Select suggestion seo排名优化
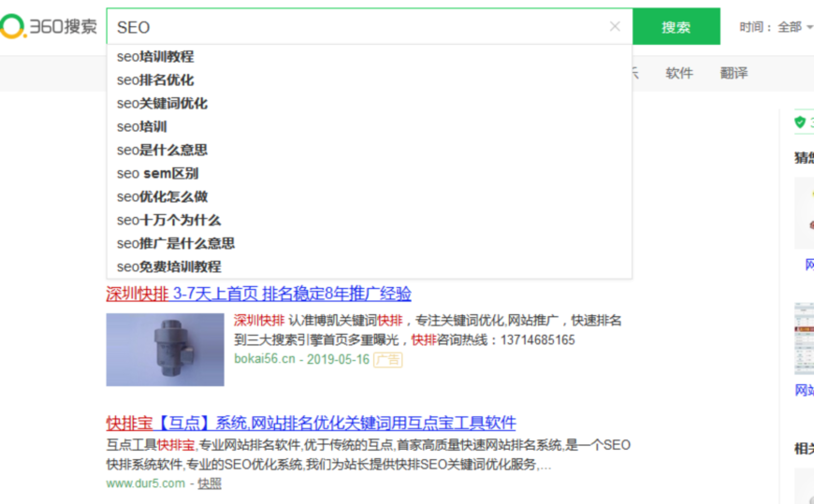This screenshot has width=814, height=504. 369,79
